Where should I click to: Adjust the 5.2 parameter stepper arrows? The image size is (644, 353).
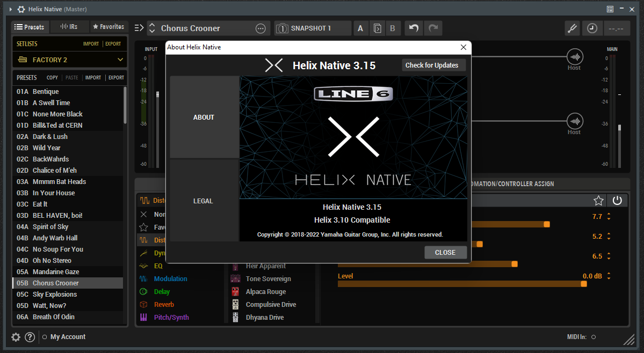[x=609, y=236]
